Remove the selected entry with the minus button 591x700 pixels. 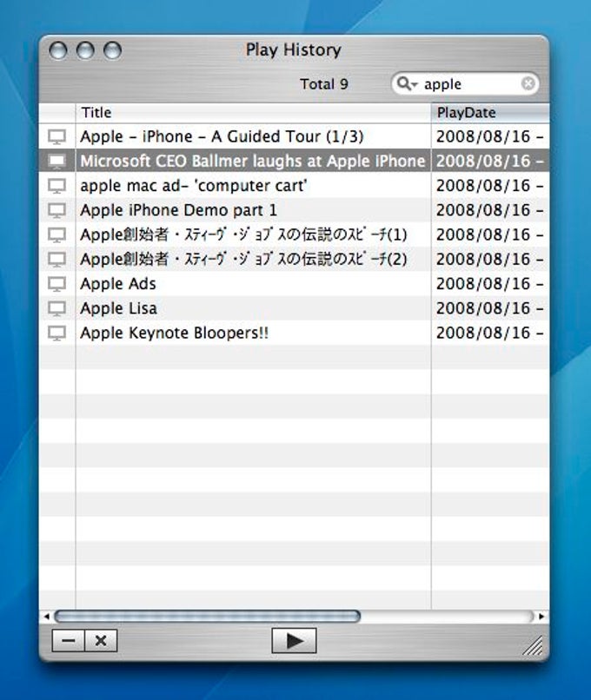tap(68, 641)
